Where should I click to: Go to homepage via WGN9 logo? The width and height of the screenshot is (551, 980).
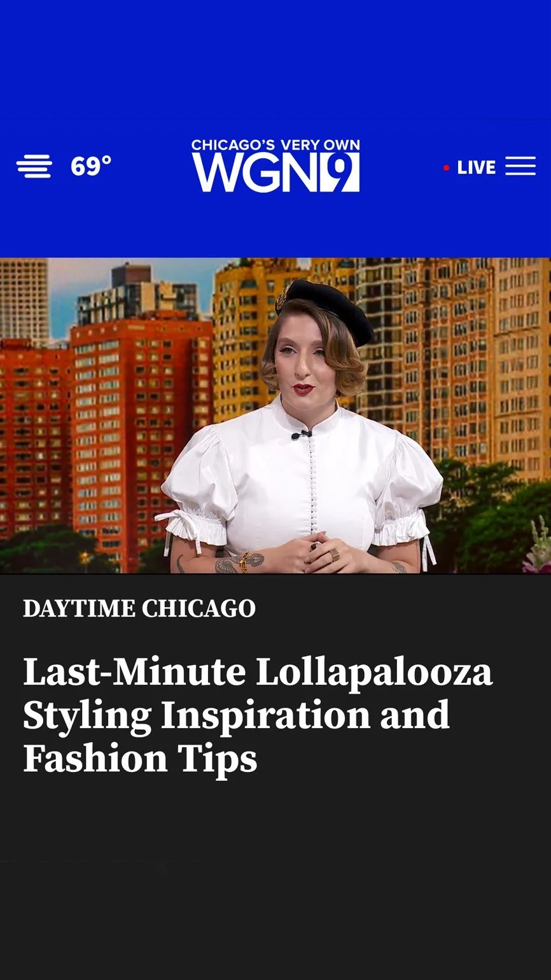point(275,165)
